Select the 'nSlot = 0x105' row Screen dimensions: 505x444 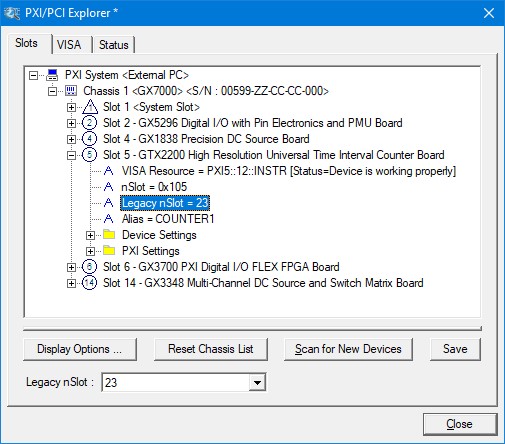[154, 187]
